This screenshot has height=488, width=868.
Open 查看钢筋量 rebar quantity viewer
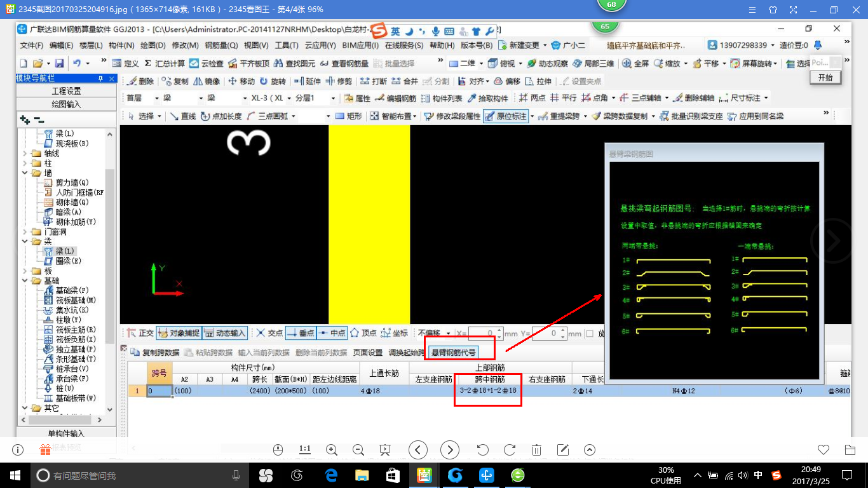coord(344,64)
